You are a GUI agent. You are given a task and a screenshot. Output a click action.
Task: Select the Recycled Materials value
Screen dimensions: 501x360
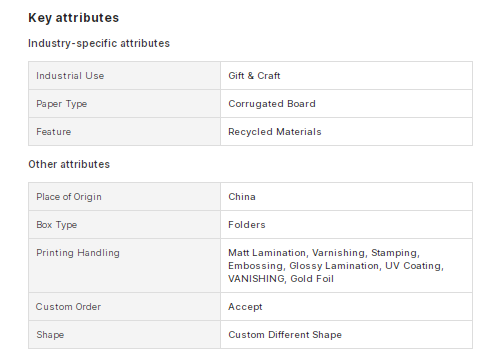[275, 132]
